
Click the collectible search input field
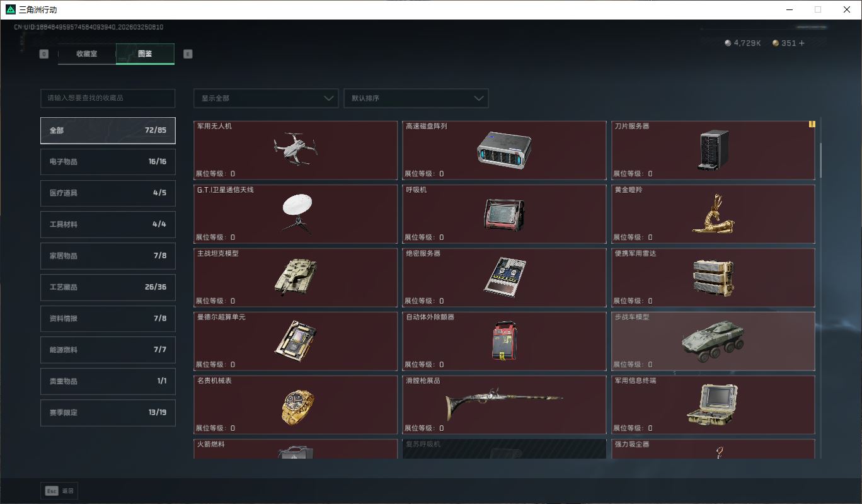click(107, 98)
